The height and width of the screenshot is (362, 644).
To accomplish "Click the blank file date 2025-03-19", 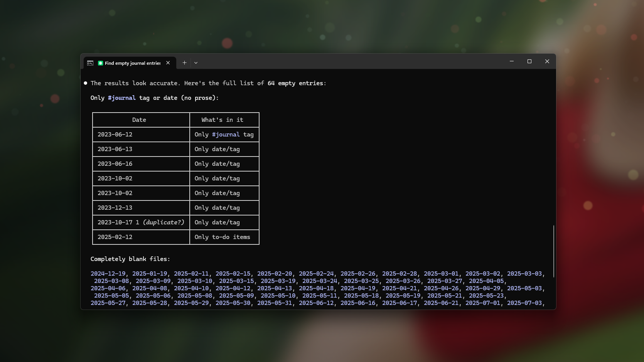I will pos(278,281).
